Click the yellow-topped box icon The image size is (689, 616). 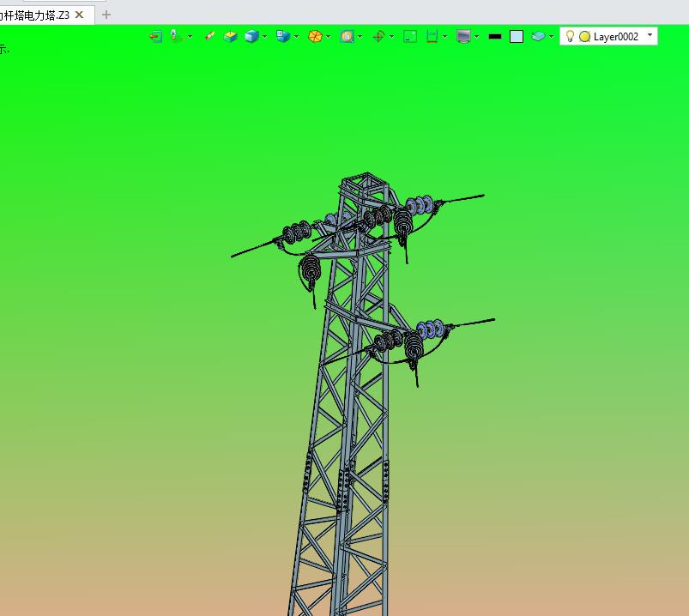(230, 37)
